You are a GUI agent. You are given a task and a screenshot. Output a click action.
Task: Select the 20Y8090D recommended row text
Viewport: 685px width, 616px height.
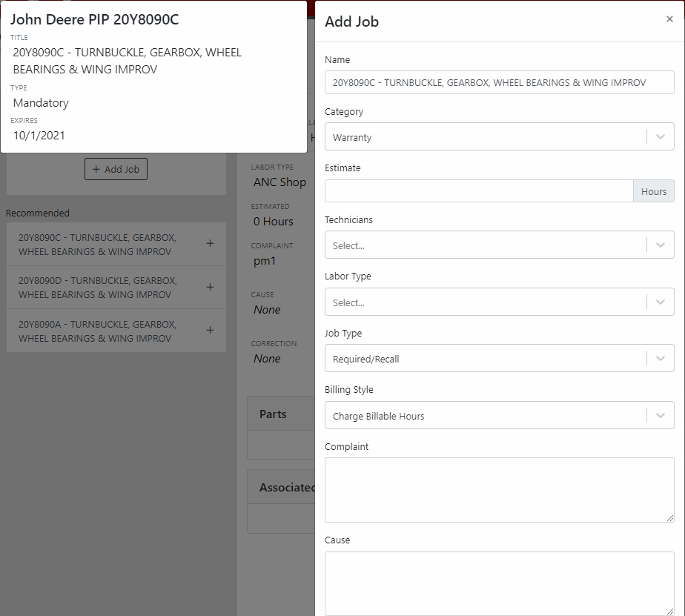pyautogui.click(x=97, y=288)
